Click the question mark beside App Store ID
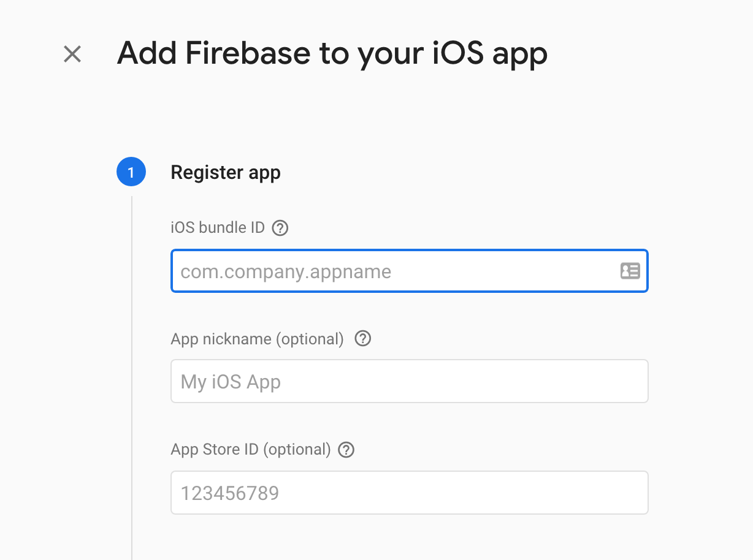 [x=345, y=449]
